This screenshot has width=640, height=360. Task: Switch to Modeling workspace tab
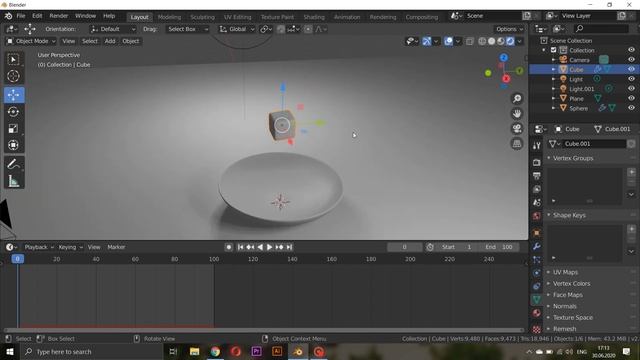(169, 17)
